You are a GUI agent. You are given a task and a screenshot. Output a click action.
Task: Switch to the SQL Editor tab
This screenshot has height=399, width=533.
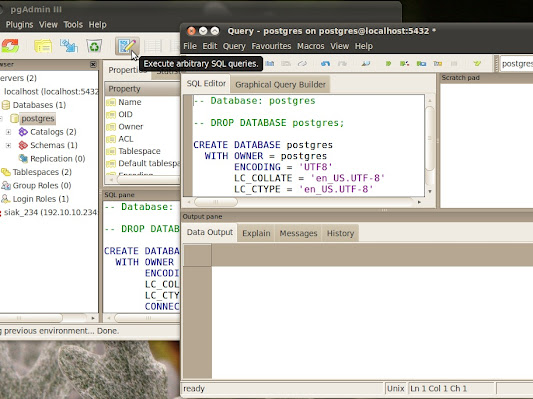pyautogui.click(x=206, y=84)
